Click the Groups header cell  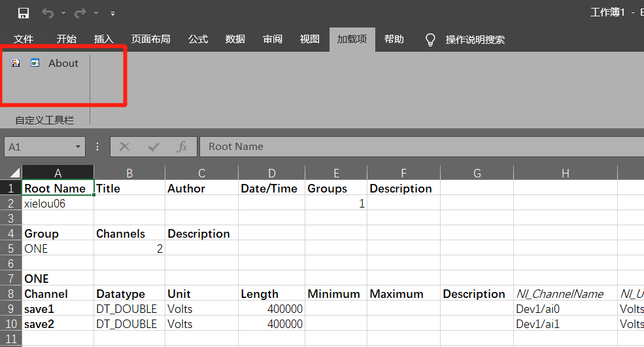pyautogui.click(x=336, y=189)
